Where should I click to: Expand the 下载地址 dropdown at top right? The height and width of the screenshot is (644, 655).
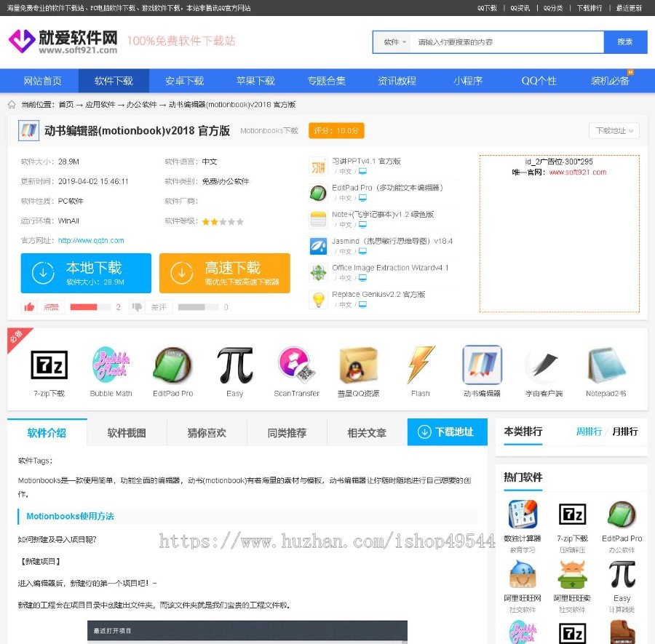(x=614, y=131)
